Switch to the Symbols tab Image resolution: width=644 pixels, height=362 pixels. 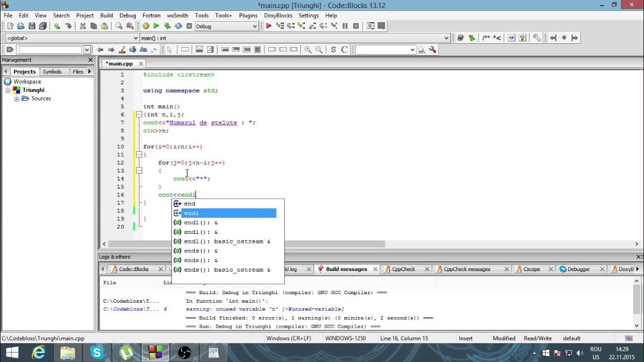pyautogui.click(x=52, y=71)
